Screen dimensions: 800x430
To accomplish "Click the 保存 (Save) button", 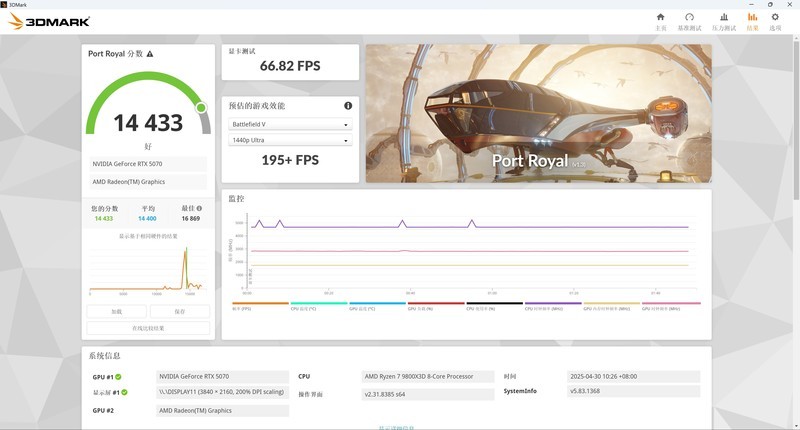I will click(x=180, y=312).
